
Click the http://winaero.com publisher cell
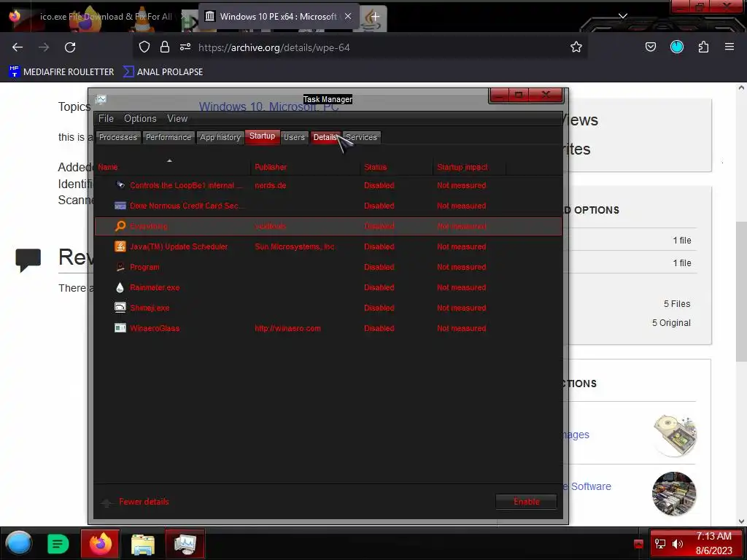[x=287, y=328]
